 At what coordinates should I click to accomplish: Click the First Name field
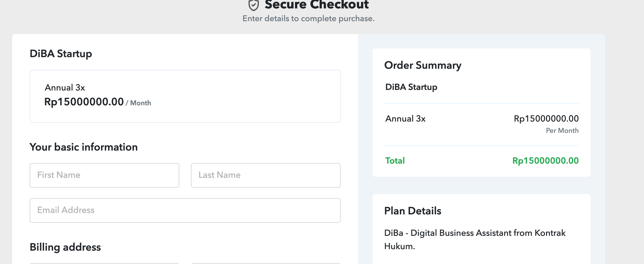tap(104, 175)
